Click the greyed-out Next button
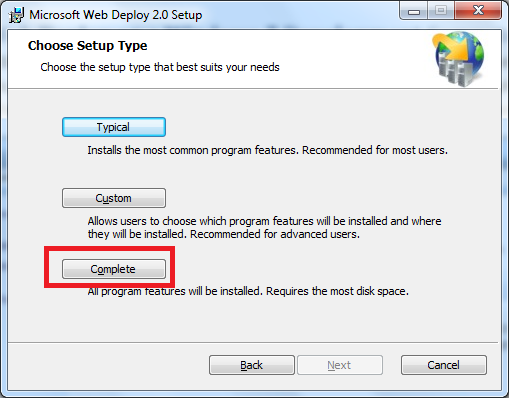509x398 pixels. point(340,365)
